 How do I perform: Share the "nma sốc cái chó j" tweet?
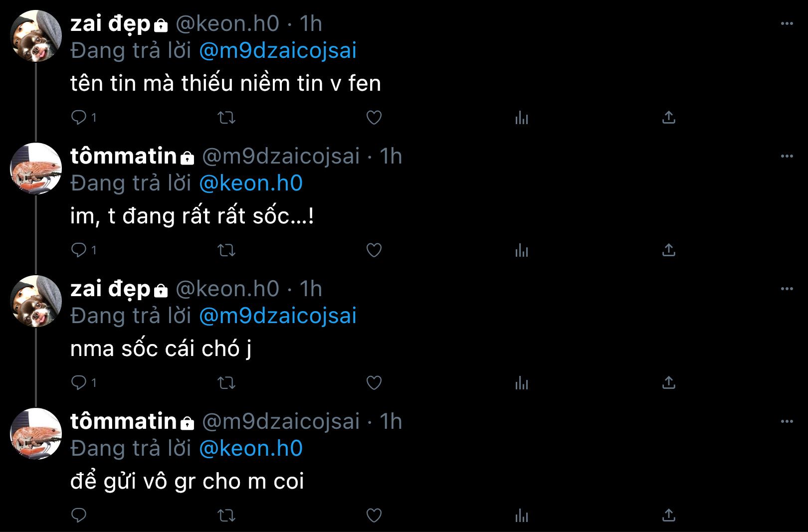(x=669, y=383)
